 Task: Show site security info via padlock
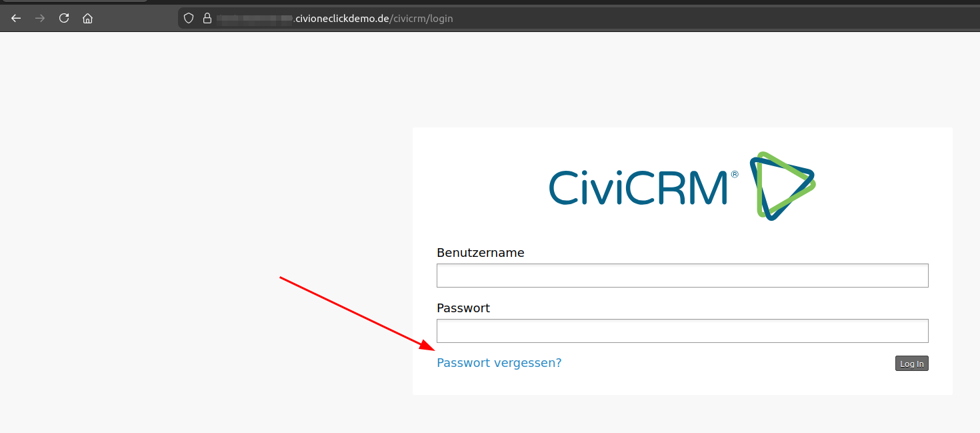click(x=207, y=19)
